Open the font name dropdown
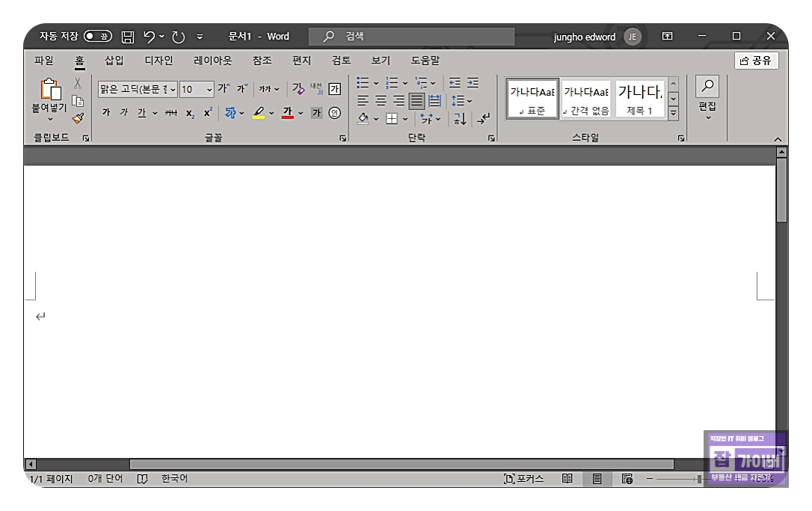Screen dimensions: 812x511 click(173, 89)
